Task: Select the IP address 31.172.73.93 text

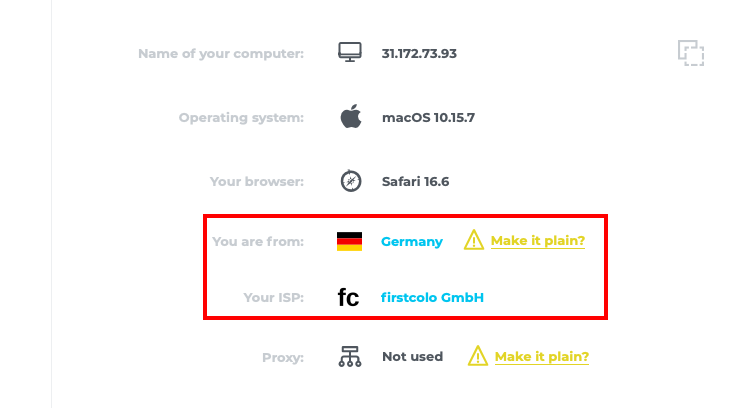Action: [419, 53]
